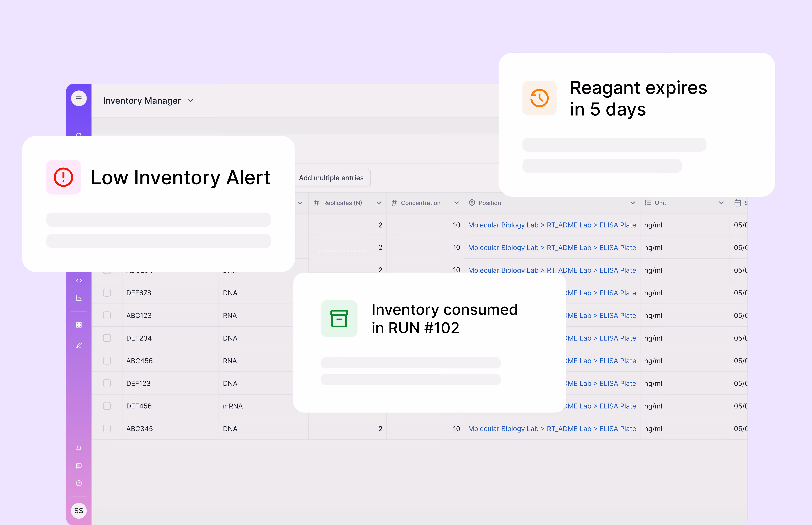Open the SS user avatar

pyautogui.click(x=79, y=511)
